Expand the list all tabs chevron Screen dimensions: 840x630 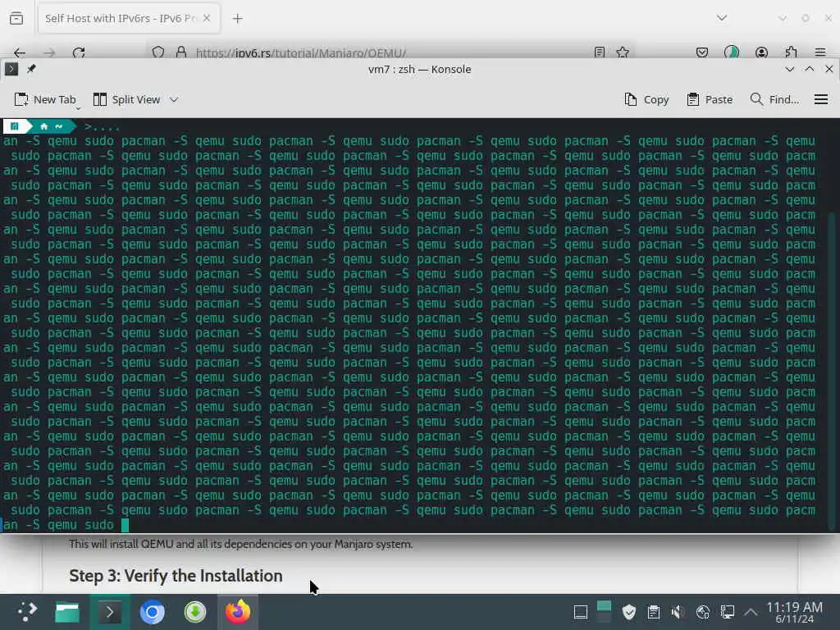[722, 18]
